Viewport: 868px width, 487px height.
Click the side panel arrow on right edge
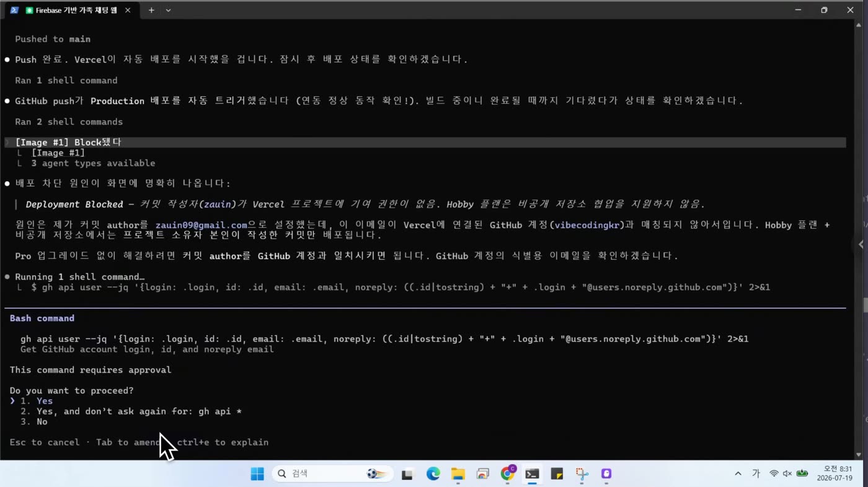pos(861,244)
